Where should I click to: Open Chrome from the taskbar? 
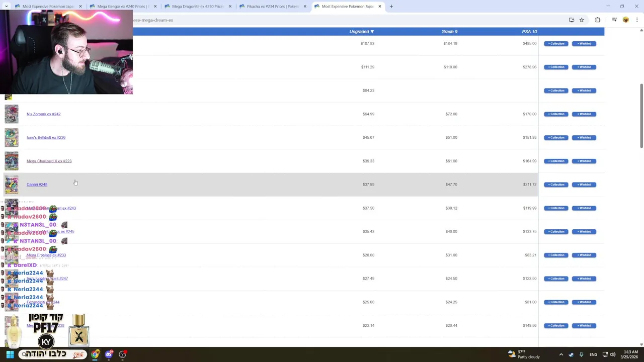coord(95,354)
